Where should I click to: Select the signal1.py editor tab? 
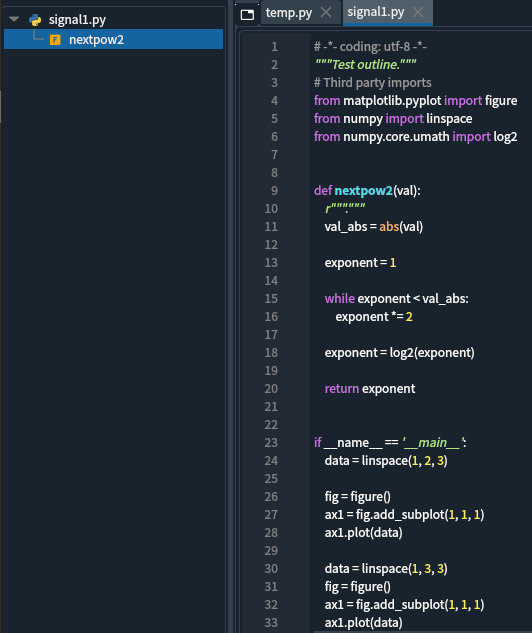click(375, 12)
